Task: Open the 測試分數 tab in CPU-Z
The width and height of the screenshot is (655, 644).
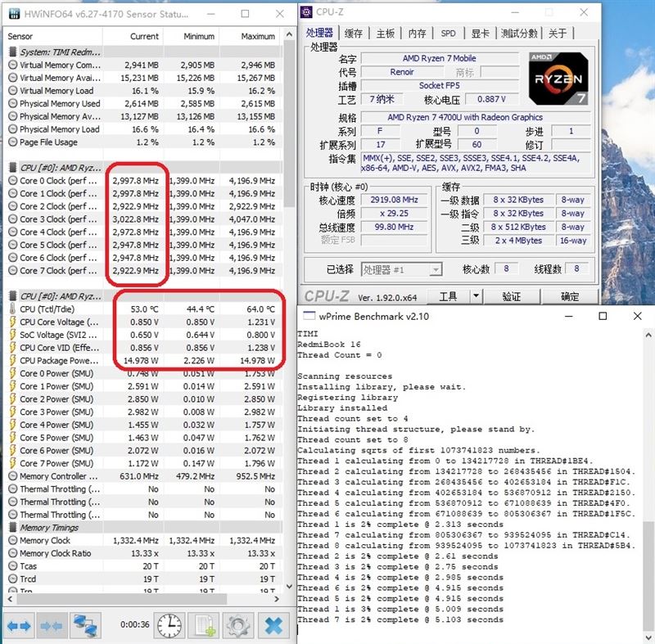Action: click(519, 34)
